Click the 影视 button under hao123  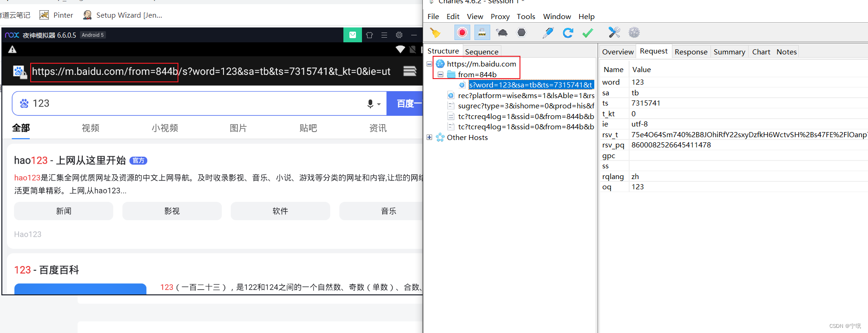click(172, 211)
